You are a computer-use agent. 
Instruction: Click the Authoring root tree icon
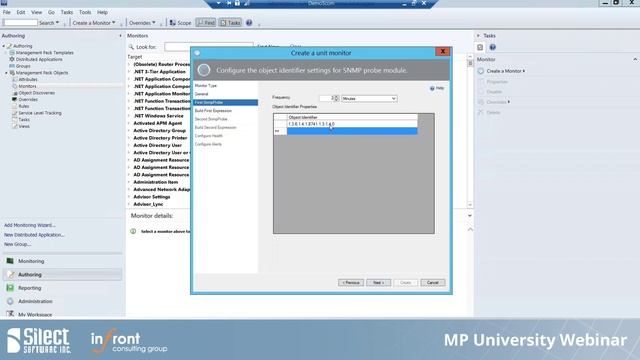coord(9,46)
